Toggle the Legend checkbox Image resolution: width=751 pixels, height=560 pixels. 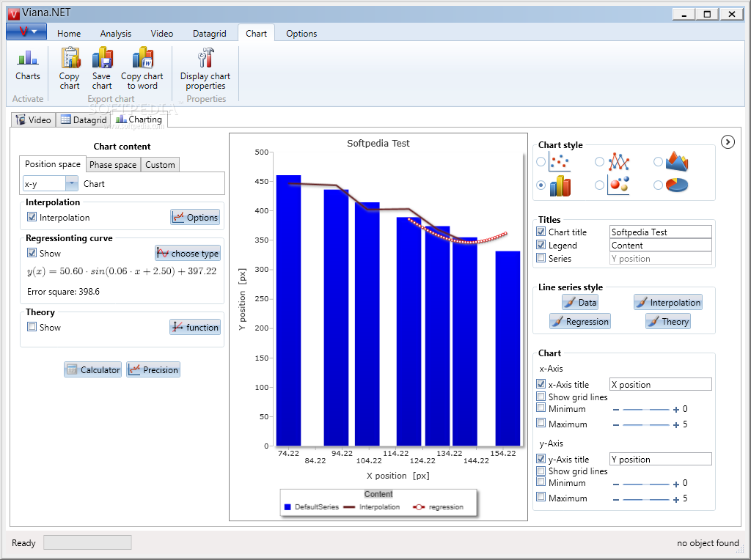click(x=541, y=245)
